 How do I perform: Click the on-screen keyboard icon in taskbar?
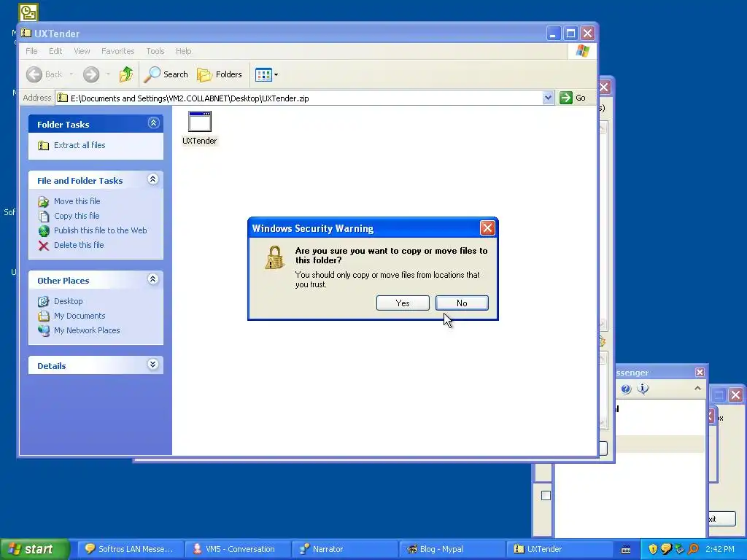tap(626, 550)
